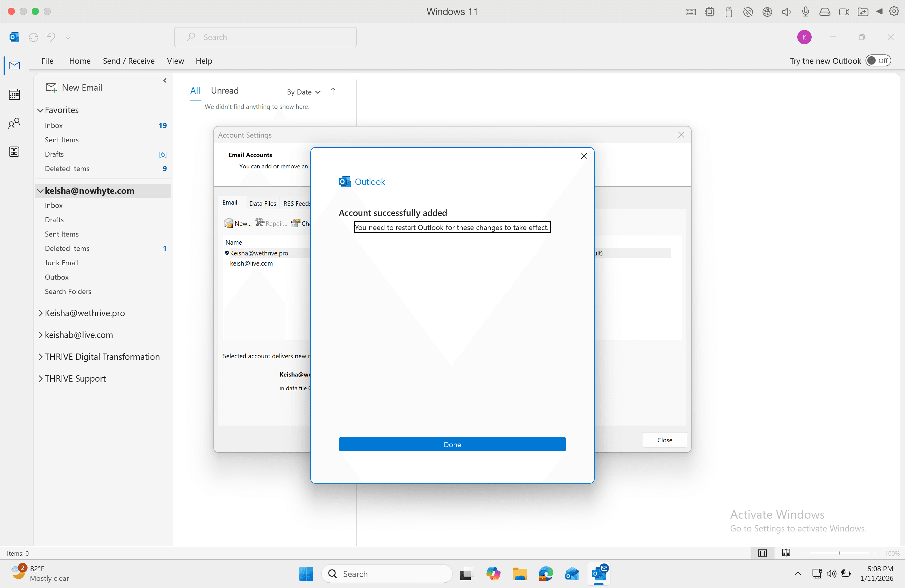Expand THRIVE Support group
This screenshot has width=905, height=588.
(40, 379)
